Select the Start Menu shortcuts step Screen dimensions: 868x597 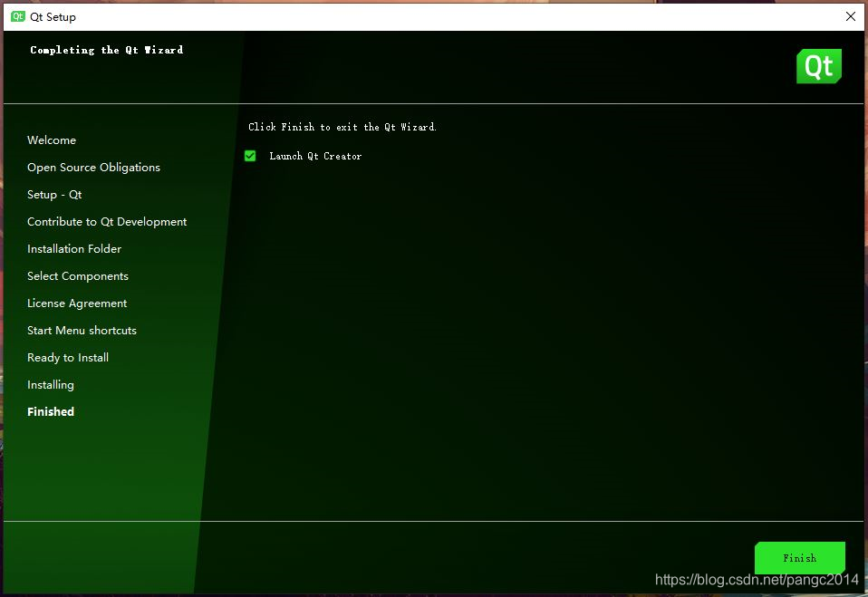coord(82,330)
